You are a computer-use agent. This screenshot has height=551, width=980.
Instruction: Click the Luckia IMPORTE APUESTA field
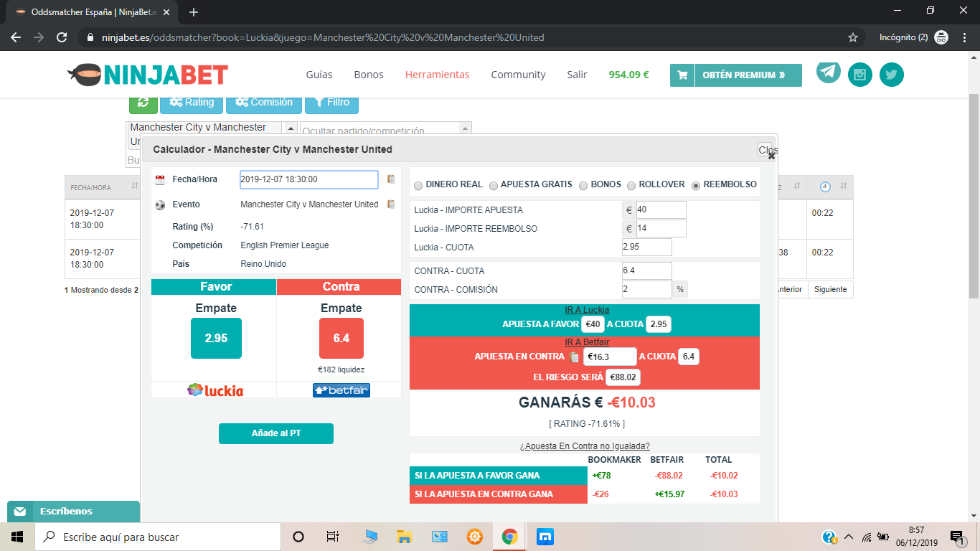pos(661,210)
